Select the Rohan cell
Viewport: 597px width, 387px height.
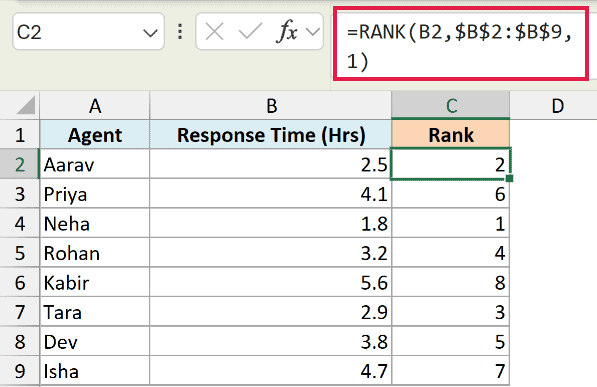pos(95,253)
